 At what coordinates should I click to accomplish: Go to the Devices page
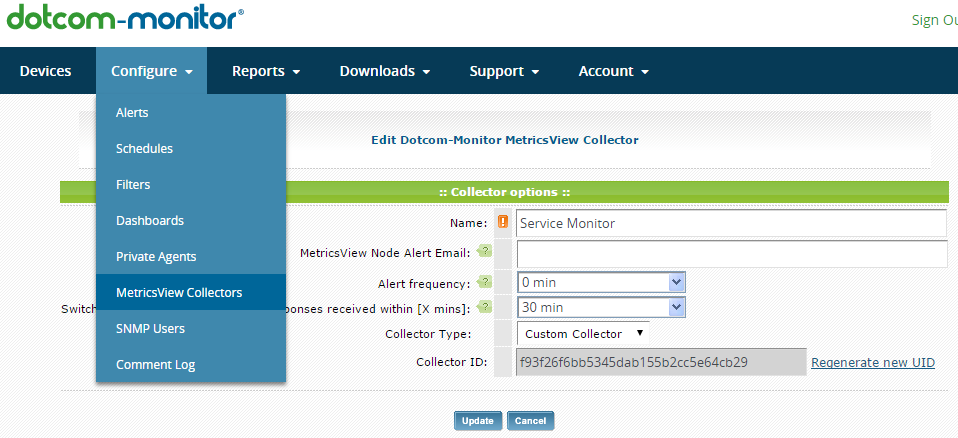[x=45, y=71]
